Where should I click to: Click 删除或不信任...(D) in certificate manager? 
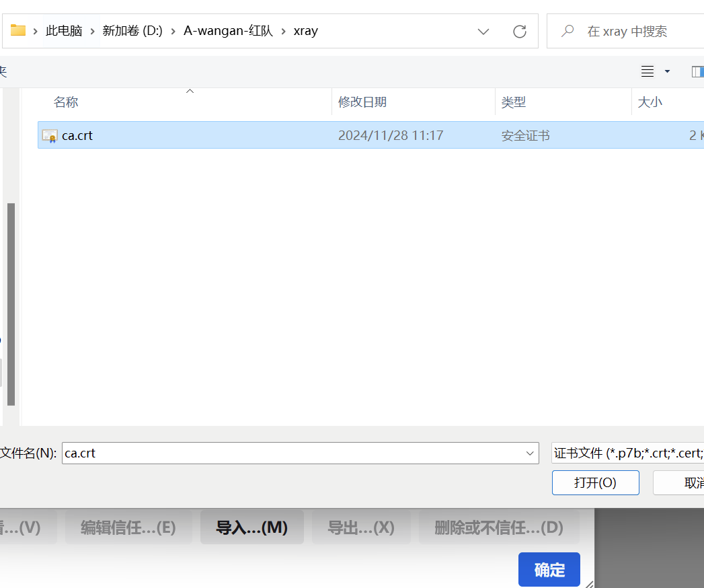pos(499,527)
